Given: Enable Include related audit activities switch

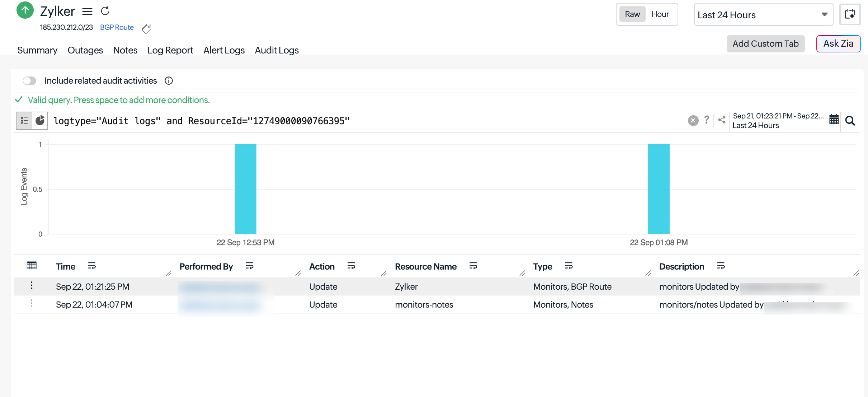Looking at the screenshot, I should [x=29, y=81].
